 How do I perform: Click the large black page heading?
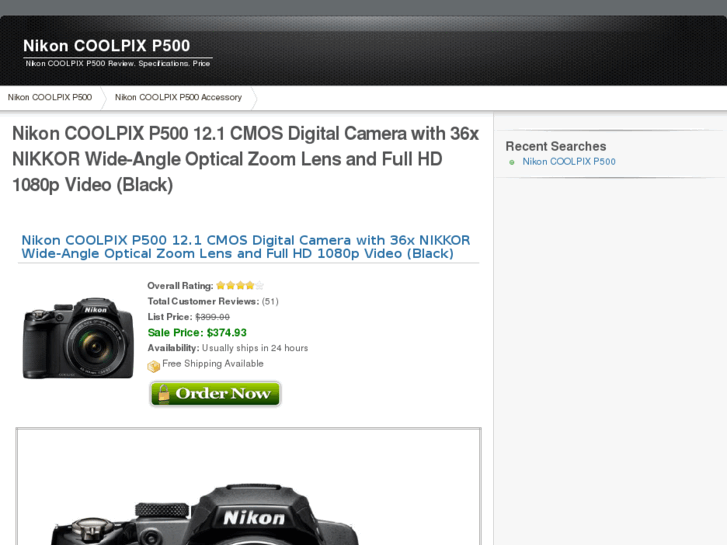coord(245,159)
